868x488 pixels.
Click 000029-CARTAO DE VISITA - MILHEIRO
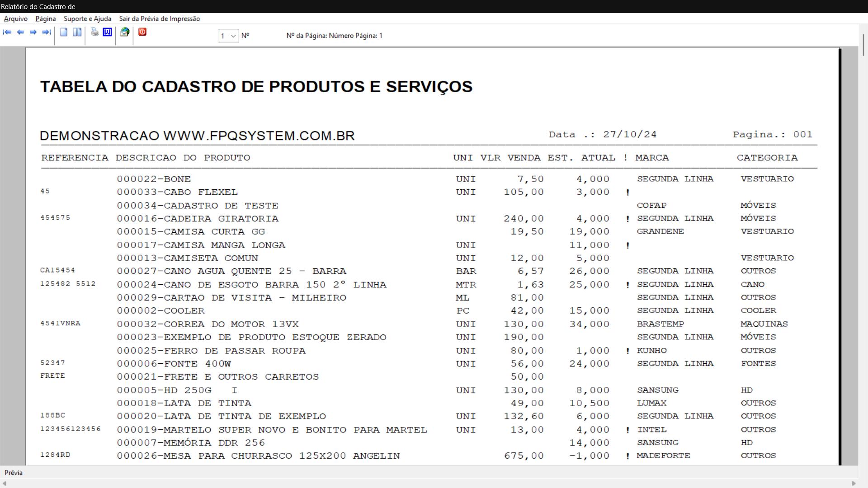(231, 298)
